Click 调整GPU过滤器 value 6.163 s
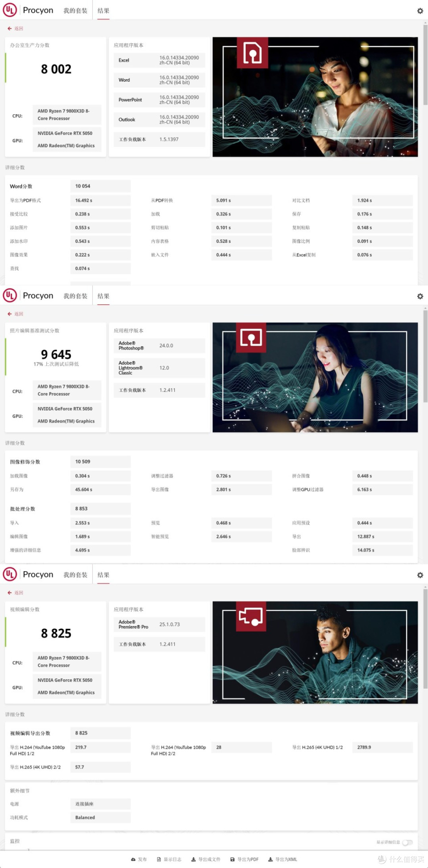The height and width of the screenshot is (868, 428). (x=382, y=490)
